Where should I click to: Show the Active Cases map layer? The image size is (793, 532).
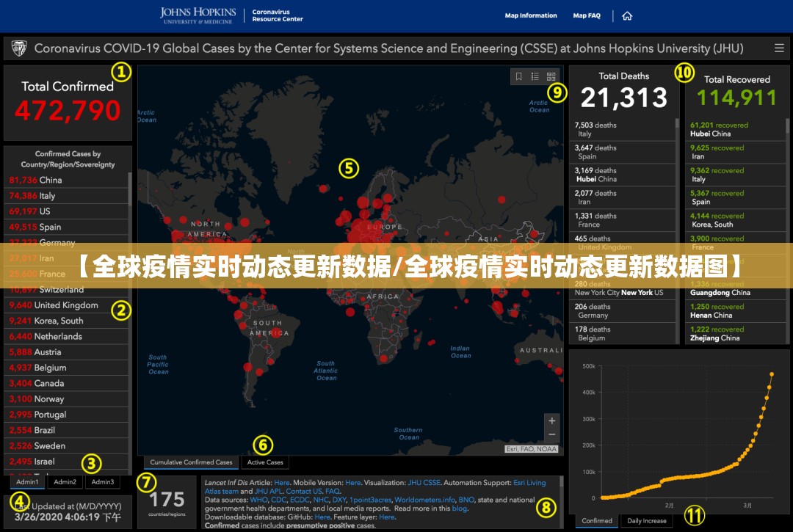pyautogui.click(x=265, y=462)
